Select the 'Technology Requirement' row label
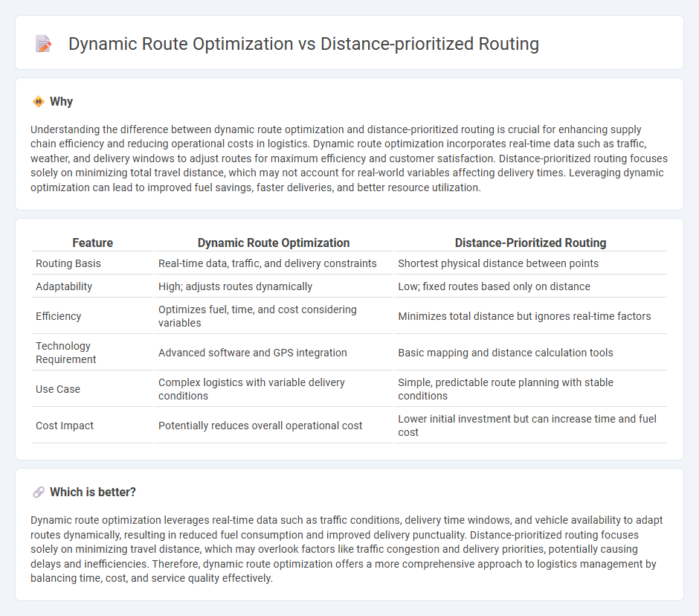 click(x=65, y=353)
